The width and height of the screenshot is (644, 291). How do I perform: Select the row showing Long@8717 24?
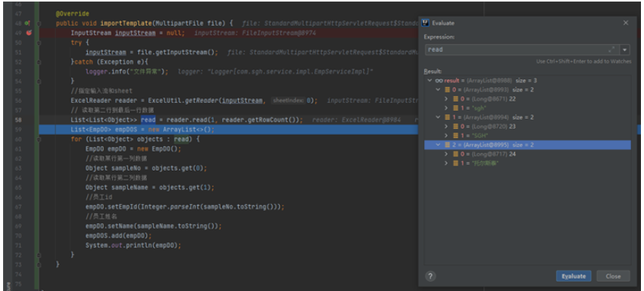coord(527,154)
